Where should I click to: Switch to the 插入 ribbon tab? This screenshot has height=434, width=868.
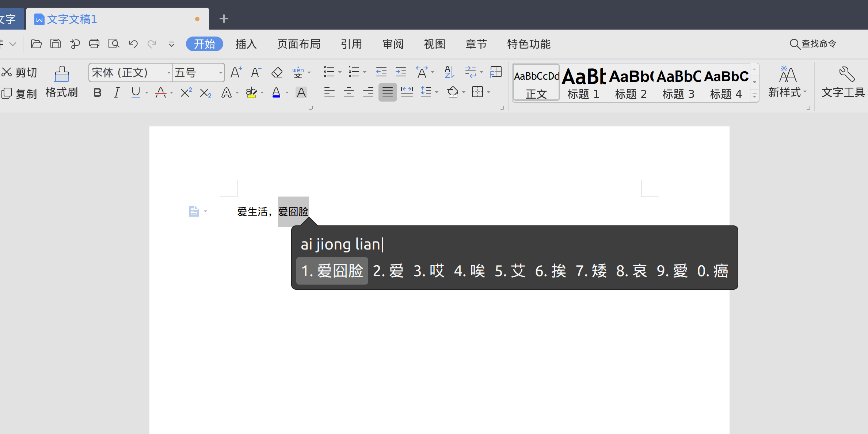coord(246,44)
